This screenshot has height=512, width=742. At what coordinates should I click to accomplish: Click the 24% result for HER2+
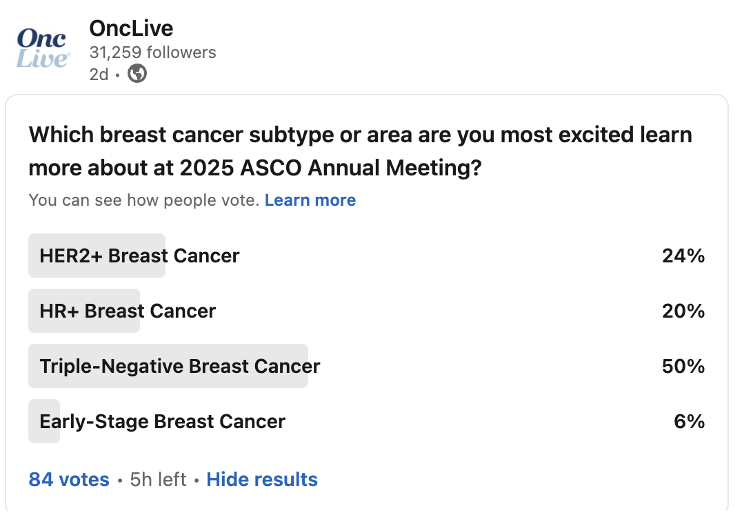tap(683, 255)
